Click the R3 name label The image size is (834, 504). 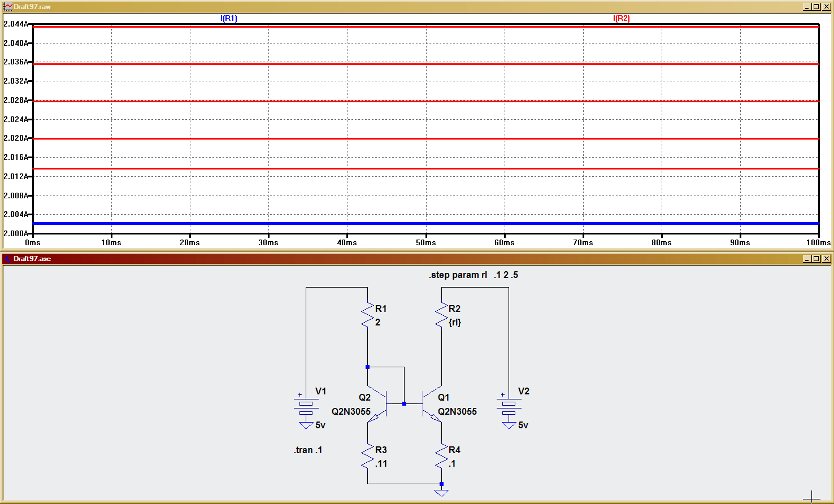[381, 450]
